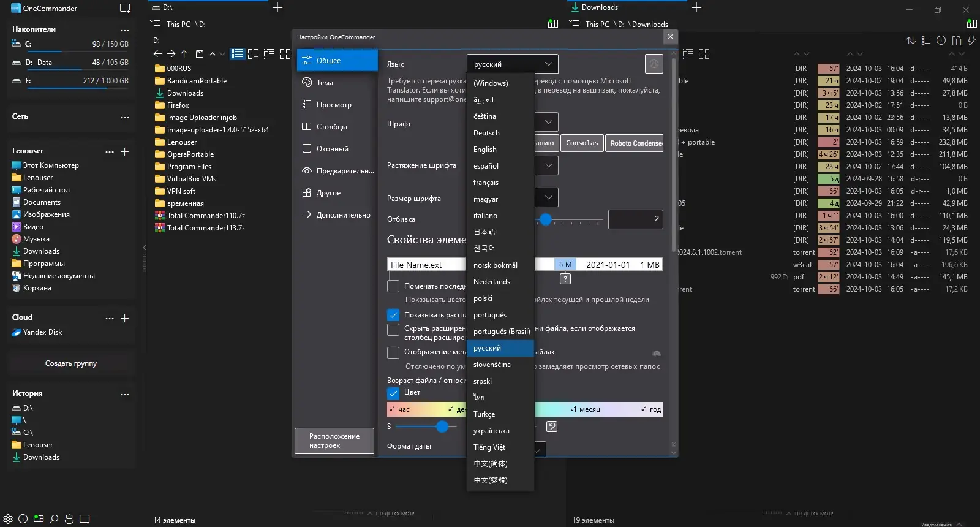The width and height of the screenshot is (980, 527).
Task: Open settings gear in bottom status bar
Action: tap(8, 518)
